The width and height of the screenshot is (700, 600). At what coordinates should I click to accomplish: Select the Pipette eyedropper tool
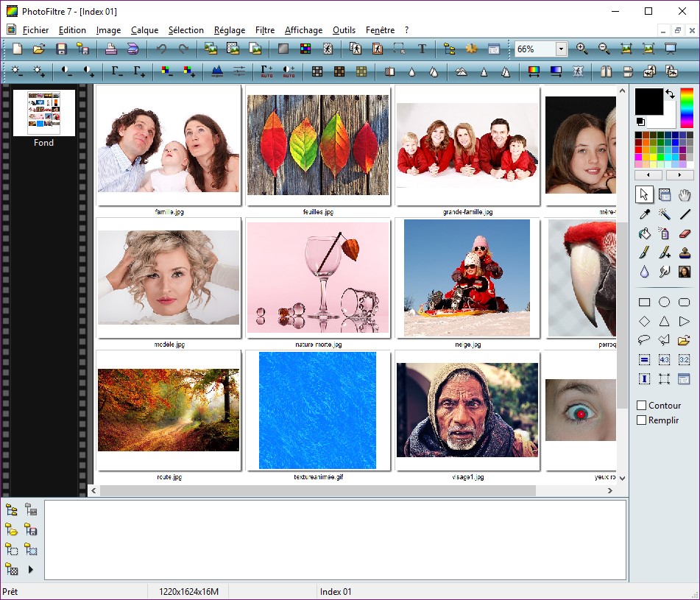[644, 214]
